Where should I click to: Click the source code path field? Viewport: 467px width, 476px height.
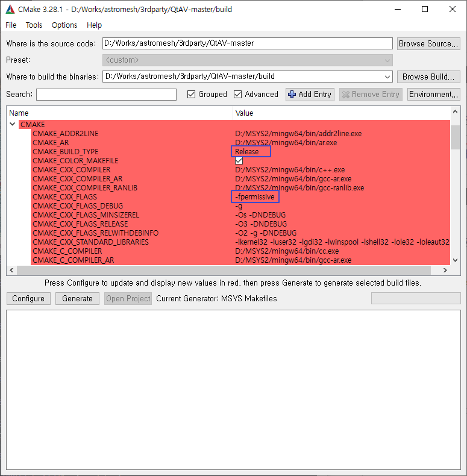tap(248, 43)
